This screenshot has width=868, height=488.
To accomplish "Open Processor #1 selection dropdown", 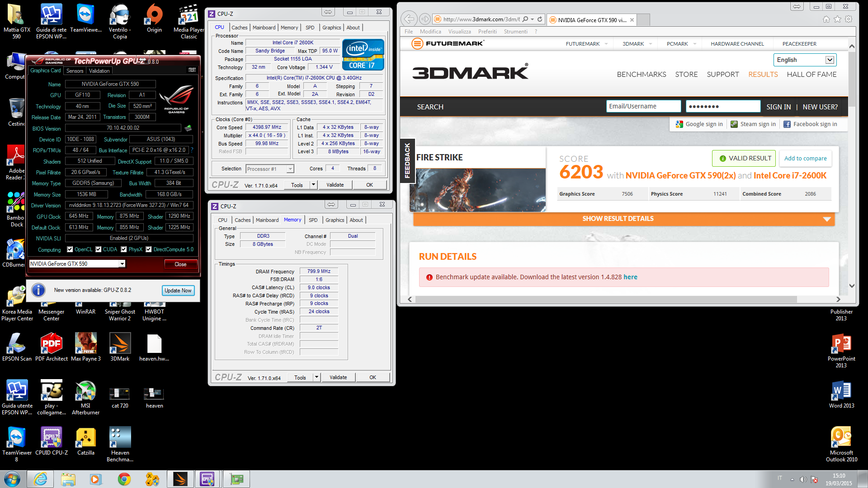I will pyautogui.click(x=290, y=169).
